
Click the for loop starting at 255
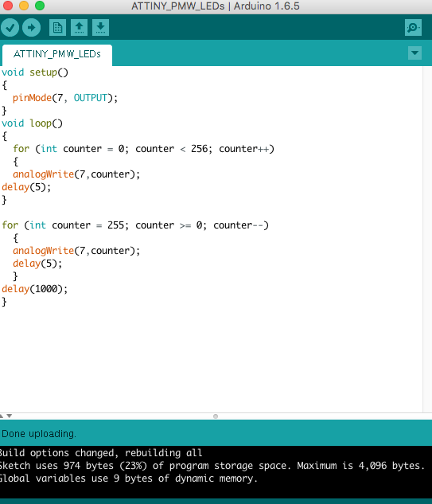[135, 225]
